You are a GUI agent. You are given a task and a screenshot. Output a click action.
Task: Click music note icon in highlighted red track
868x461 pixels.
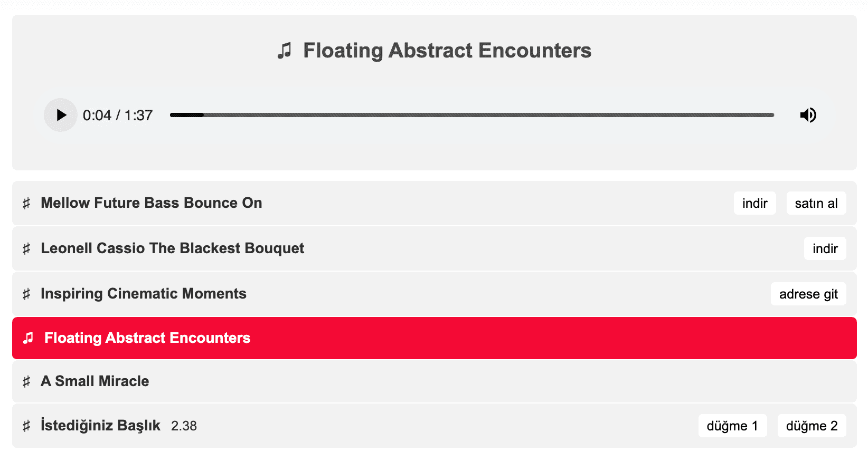pyautogui.click(x=29, y=338)
